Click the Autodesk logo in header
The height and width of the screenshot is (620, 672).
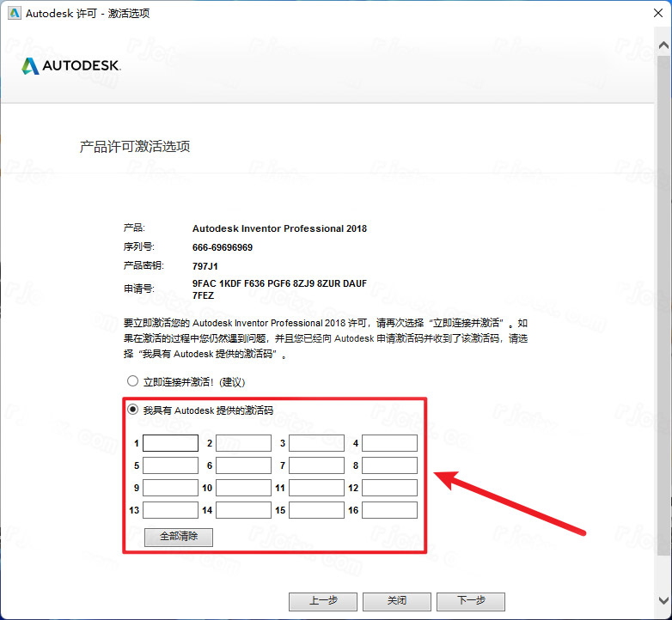pyautogui.click(x=71, y=65)
